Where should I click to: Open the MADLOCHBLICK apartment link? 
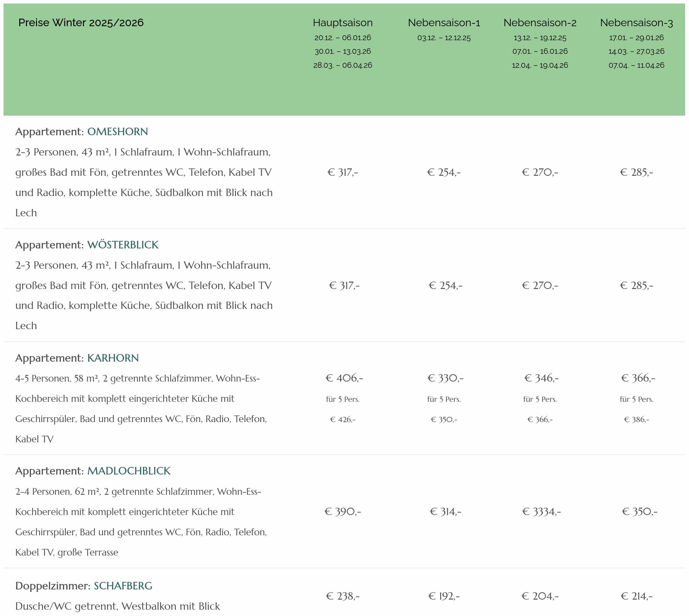[129, 471]
